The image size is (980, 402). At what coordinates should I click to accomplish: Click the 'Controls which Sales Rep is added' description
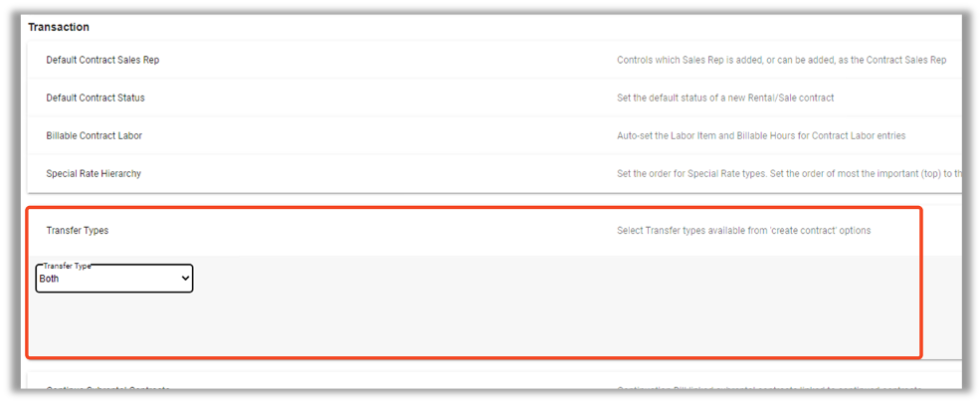point(781,60)
